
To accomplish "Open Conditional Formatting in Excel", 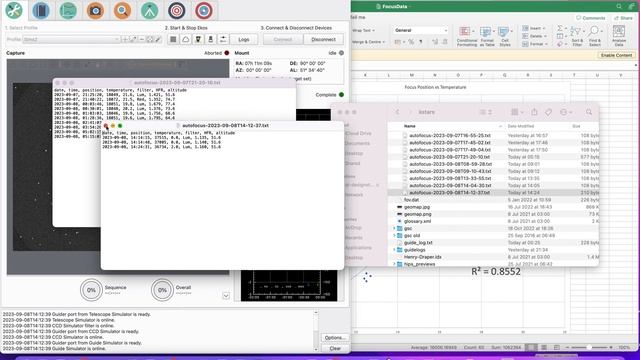I will (467, 36).
